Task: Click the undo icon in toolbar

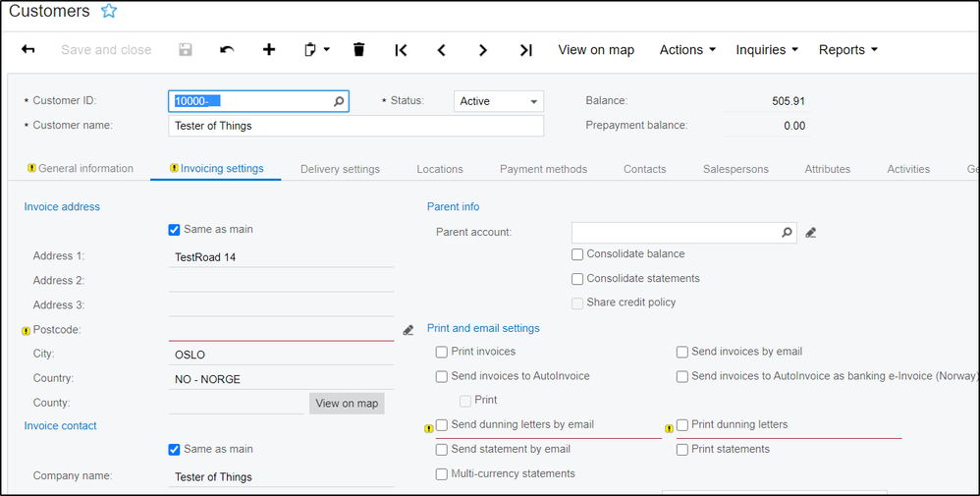Action: click(227, 50)
